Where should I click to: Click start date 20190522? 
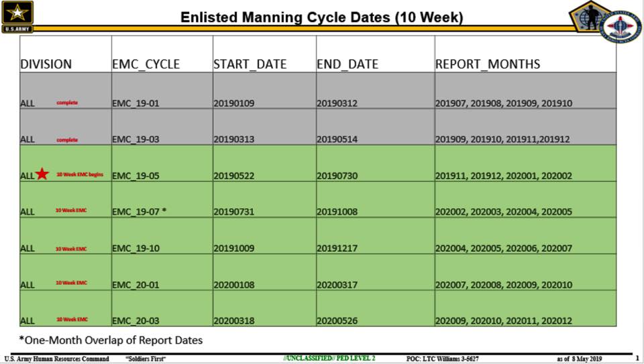click(x=233, y=176)
